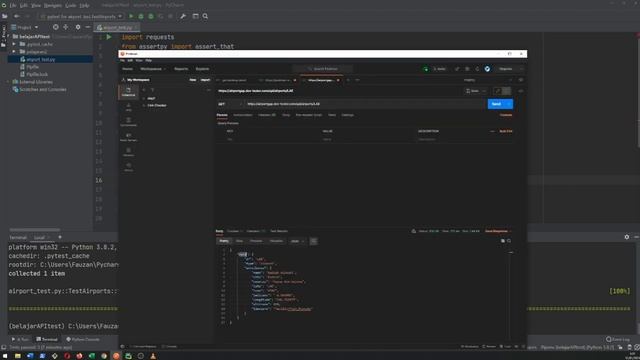This screenshot has width=640, height=360.
Task: Add a new terminal session with plus icon
Action: tap(60, 237)
